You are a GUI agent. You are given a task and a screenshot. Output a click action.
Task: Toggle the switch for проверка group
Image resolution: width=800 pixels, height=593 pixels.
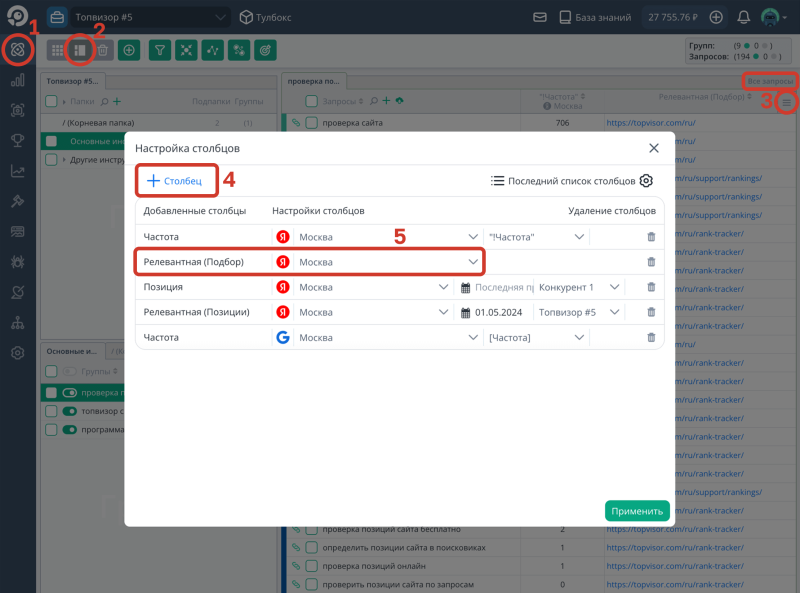70,393
